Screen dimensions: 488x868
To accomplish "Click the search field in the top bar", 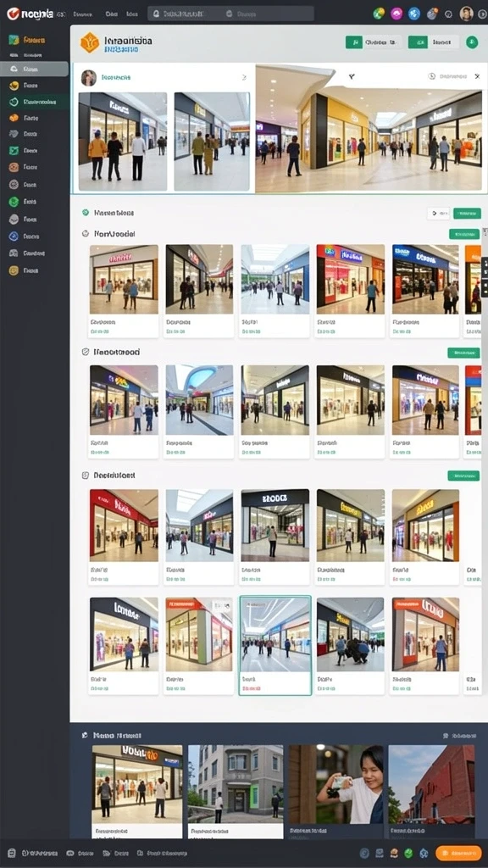I will 231,14.
